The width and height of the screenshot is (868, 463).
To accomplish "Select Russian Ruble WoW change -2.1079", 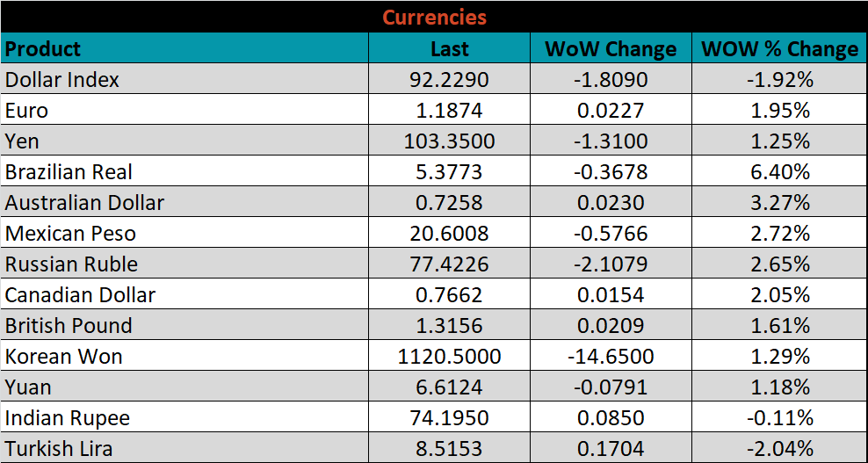I will (x=611, y=264).
